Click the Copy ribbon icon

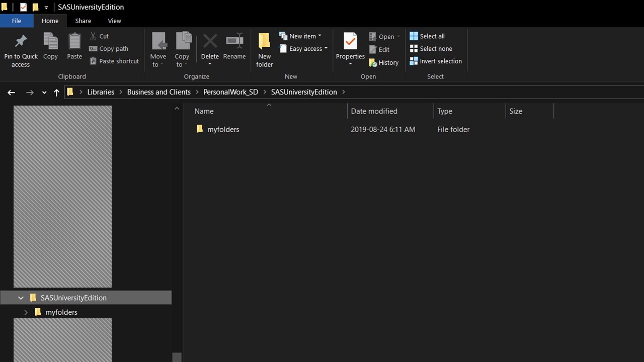[x=50, y=47]
